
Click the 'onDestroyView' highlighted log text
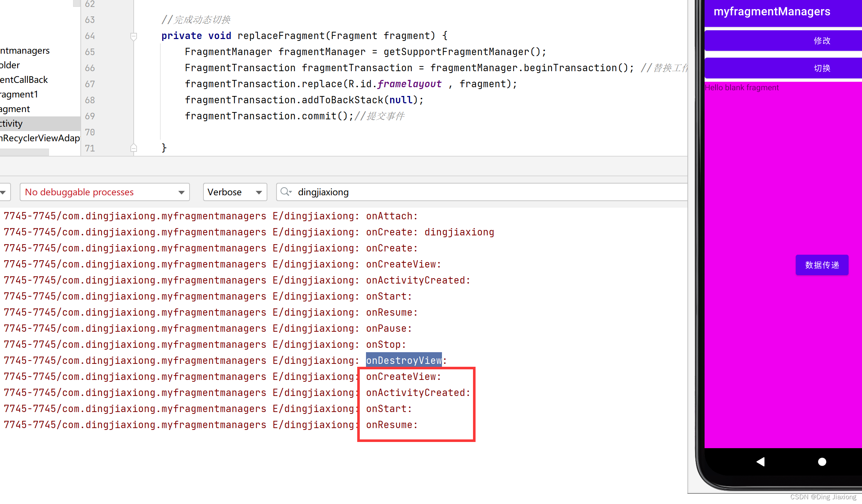(x=404, y=361)
